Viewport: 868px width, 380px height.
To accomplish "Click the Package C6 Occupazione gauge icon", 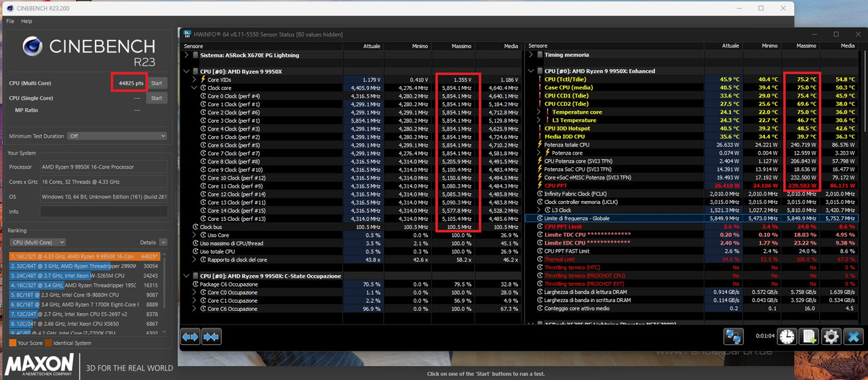I will (x=195, y=284).
